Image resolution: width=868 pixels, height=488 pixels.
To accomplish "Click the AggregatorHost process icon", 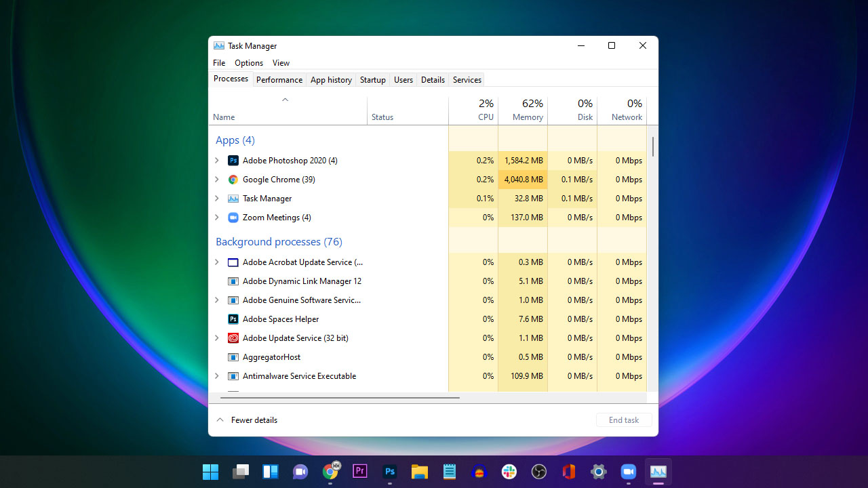I will 233,357.
